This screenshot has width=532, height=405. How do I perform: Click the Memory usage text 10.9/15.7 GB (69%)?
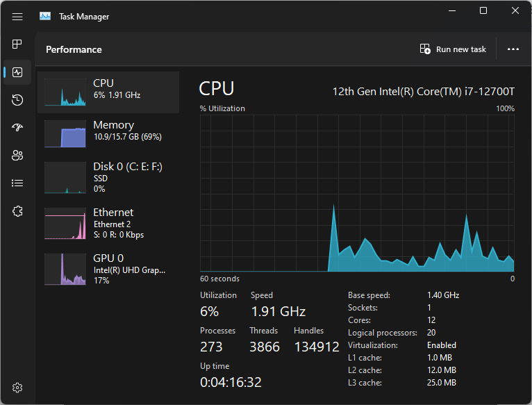coord(128,137)
